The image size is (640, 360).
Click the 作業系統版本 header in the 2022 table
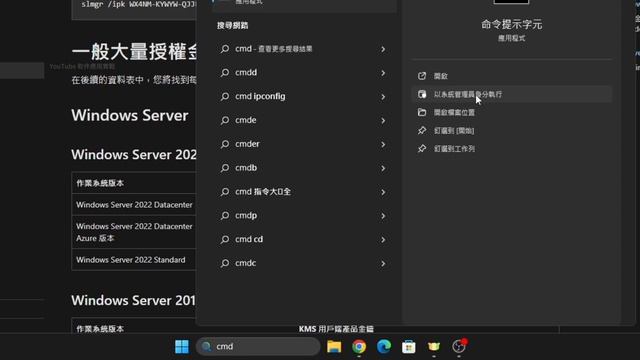point(100,183)
